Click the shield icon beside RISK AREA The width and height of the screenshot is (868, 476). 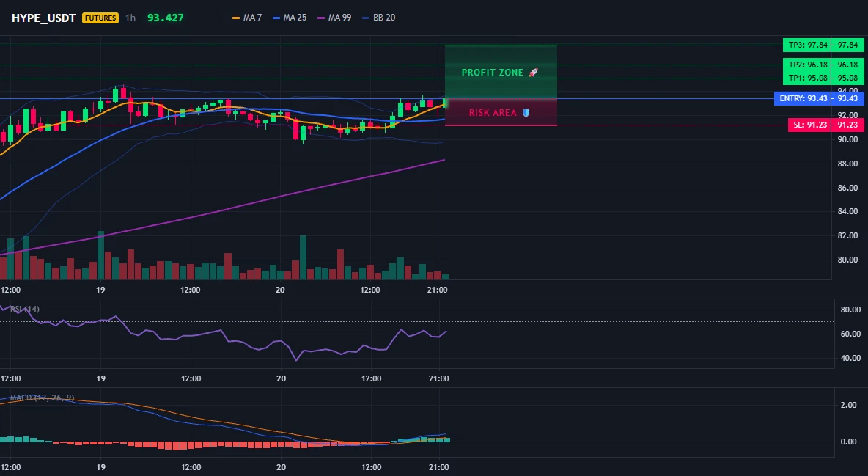coord(526,113)
